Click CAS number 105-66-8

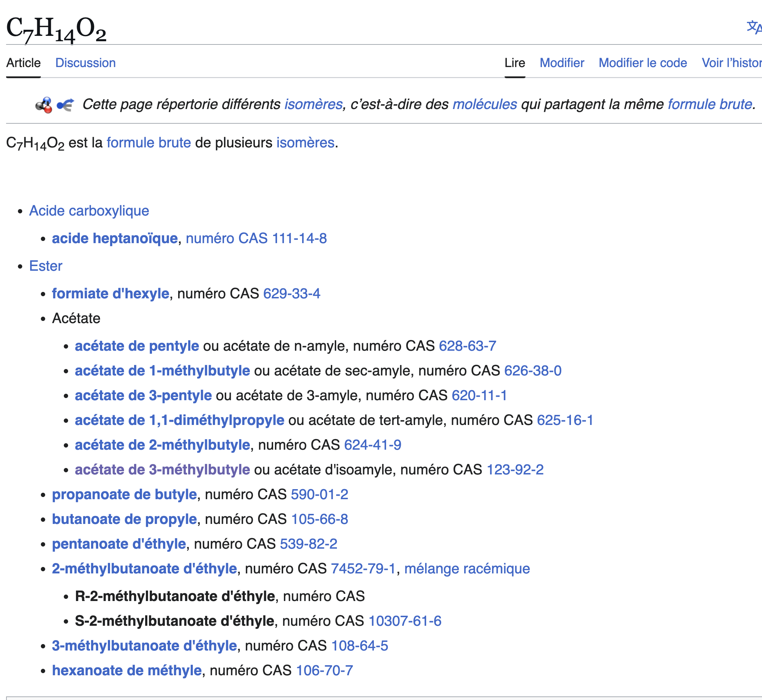319,519
